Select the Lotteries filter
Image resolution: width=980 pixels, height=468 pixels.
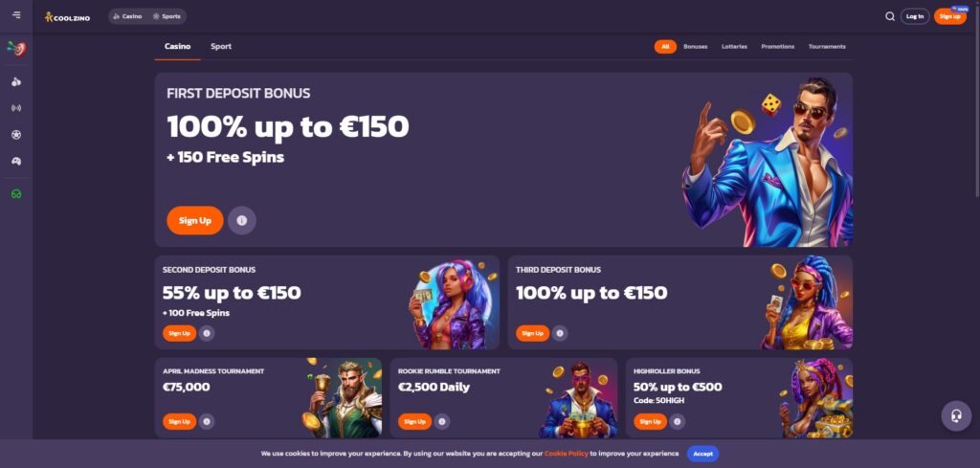pyautogui.click(x=734, y=47)
